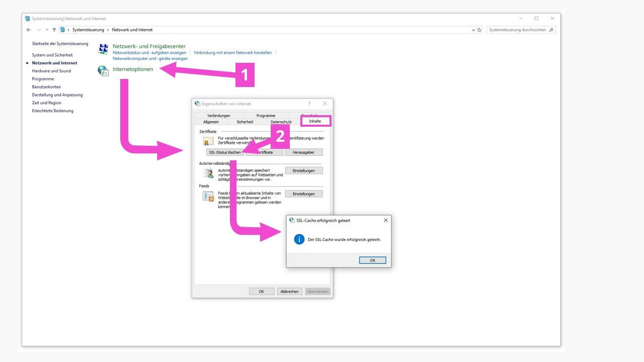The height and width of the screenshot is (362, 644).
Task: Click the certificate icon under Zertifikate
Action: click(x=208, y=141)
